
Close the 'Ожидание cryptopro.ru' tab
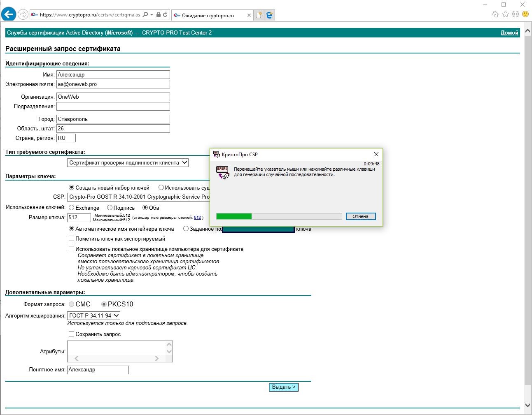coord(249,16)
